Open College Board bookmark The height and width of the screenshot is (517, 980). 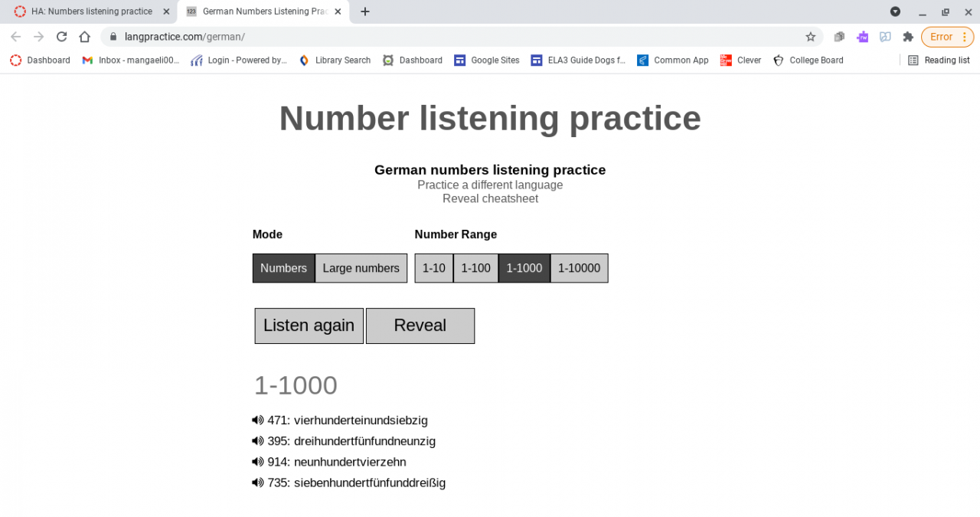coord(808,60)
